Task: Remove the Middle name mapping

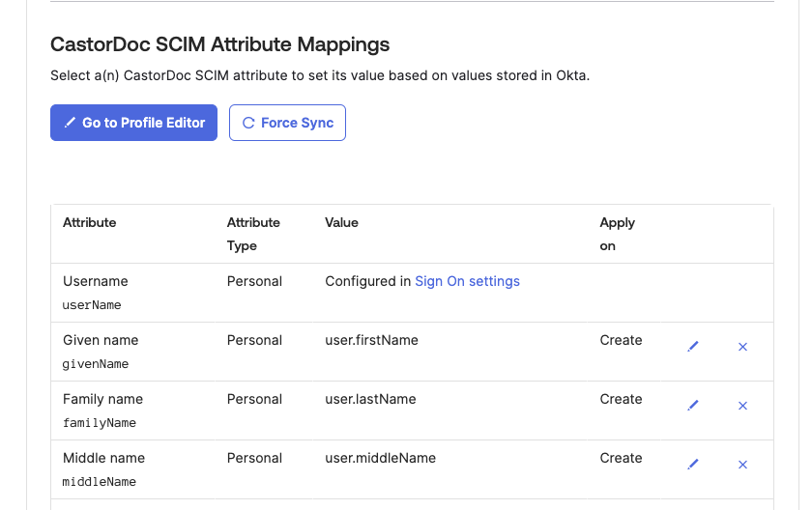Action: click(742, 465)
